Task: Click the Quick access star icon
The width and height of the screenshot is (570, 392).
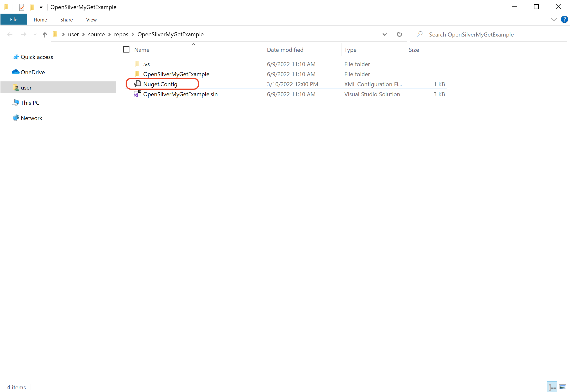Action: (x=16, y=57)
